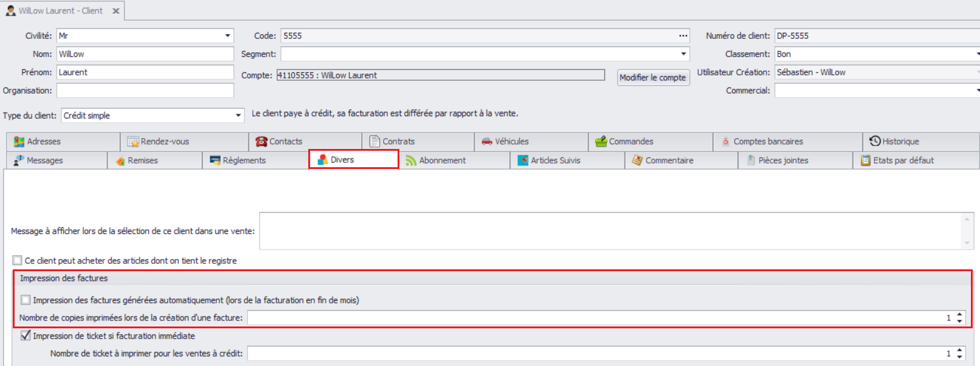Enable the registre articles purchase checkbox
Image resolution: width=980 pixels, height=366 pixels.
[18, 260]
